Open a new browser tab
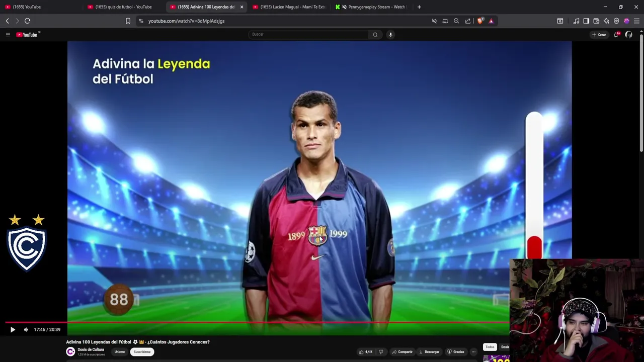The width and height of the screenshot is (644, 362). point(419,7)
